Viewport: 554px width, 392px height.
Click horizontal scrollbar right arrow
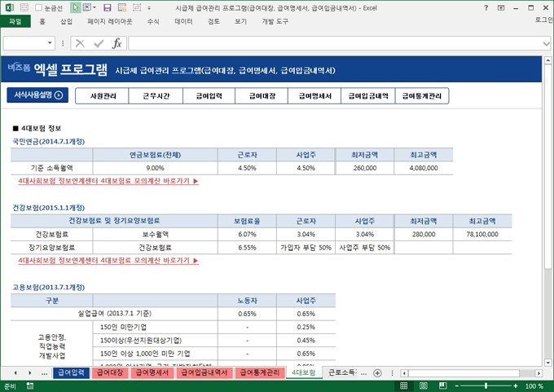click(539, 373)
